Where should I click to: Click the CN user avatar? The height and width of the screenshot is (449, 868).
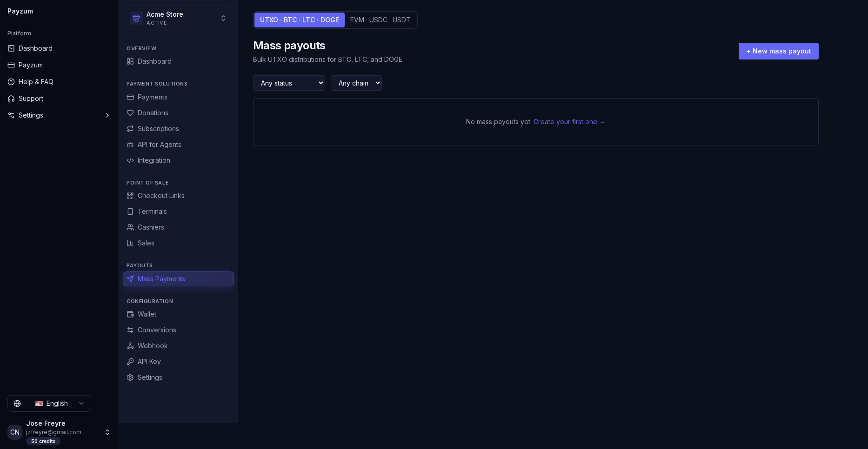pos(15,432)
